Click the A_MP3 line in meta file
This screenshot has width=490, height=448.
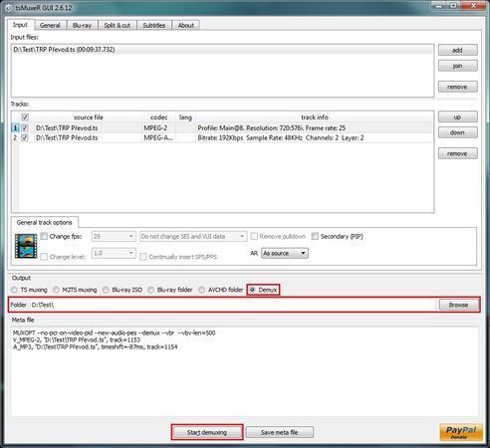[95, 346]
